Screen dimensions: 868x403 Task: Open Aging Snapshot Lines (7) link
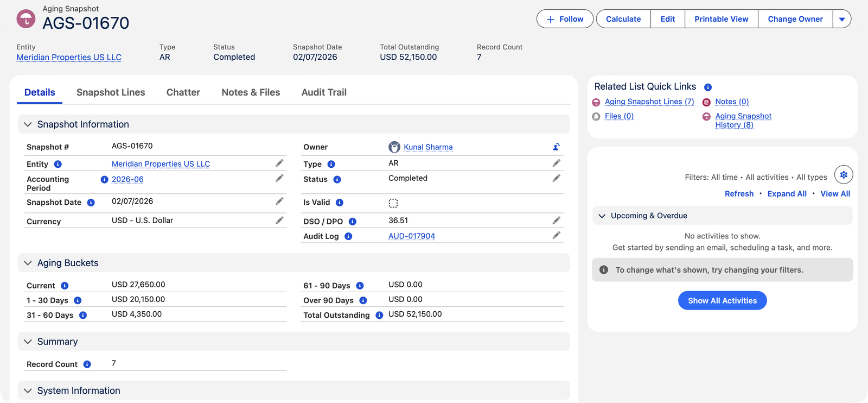649,102
